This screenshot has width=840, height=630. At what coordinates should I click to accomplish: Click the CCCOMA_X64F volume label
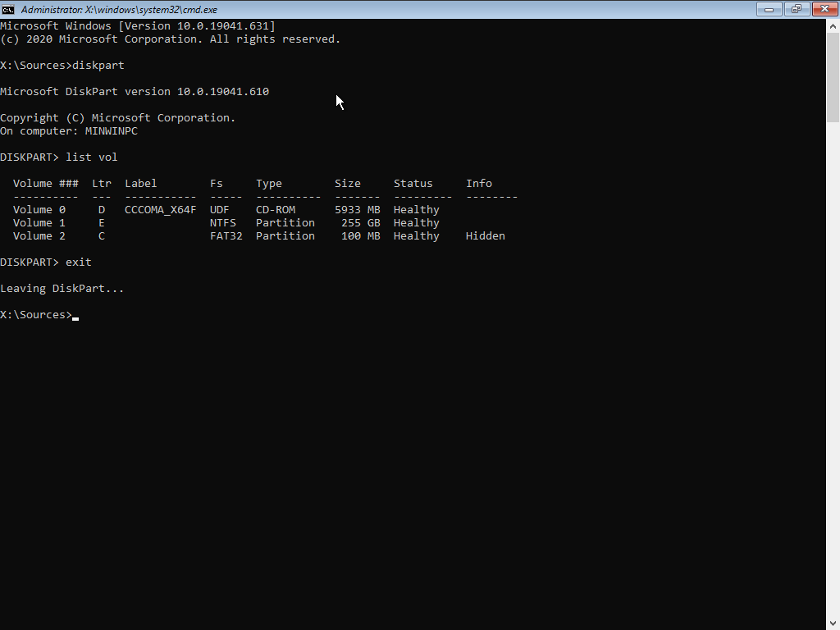click(x=160, y=210)
